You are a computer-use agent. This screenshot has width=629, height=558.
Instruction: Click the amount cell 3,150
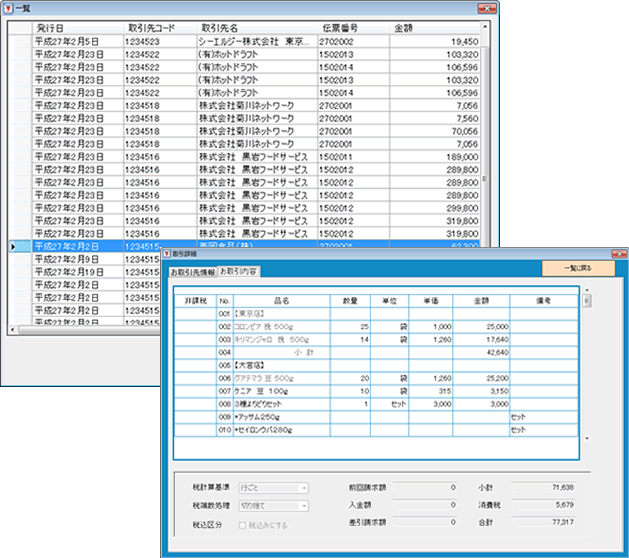[481, 391]
